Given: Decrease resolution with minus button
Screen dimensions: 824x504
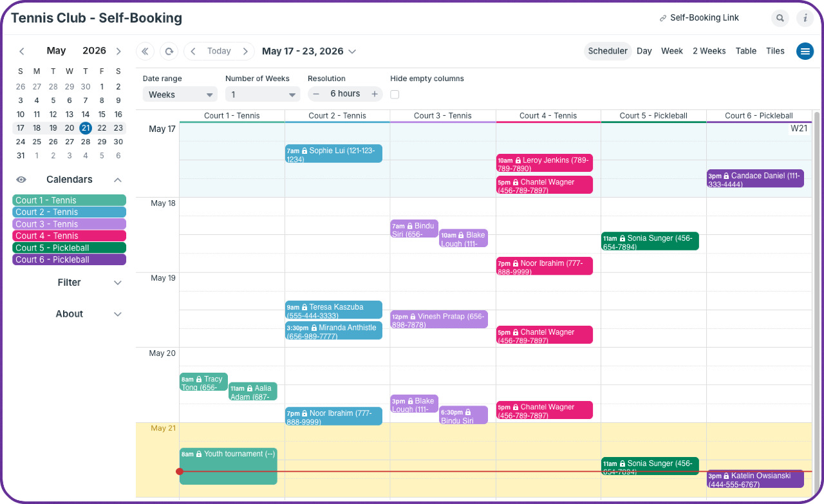Looking at the screenshot, I should [x=316, y=94].
